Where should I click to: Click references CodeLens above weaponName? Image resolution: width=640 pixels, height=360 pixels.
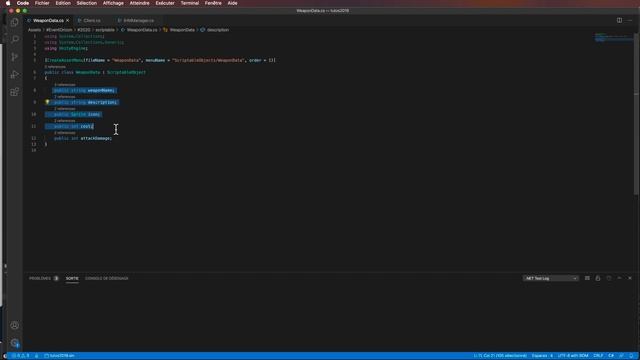click(x=64, y=85)
